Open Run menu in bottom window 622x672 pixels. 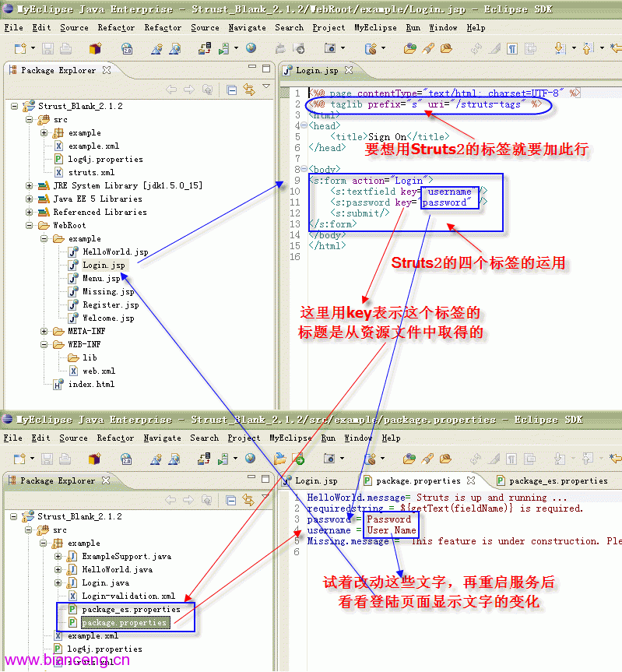click(329, 438)
